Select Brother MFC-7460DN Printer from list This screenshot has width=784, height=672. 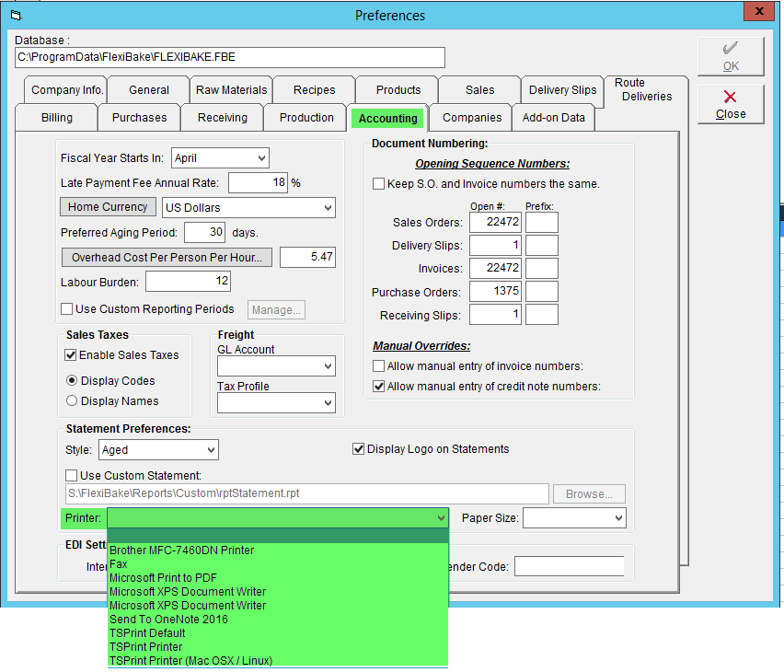278,550
